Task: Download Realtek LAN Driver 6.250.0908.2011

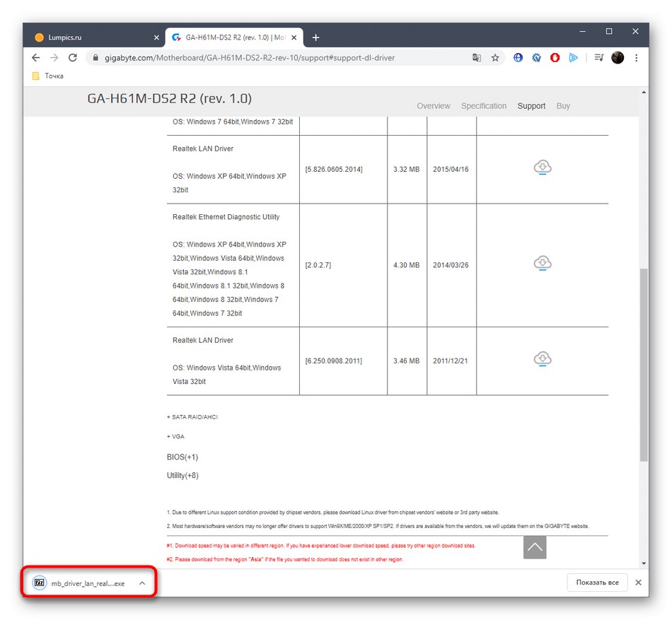Action: point(542,359)
